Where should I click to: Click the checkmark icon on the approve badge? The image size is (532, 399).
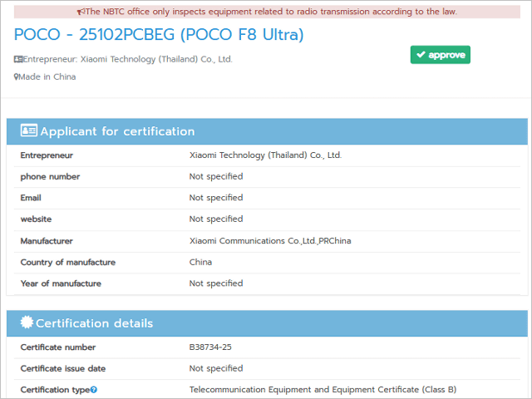coord(421,55)
